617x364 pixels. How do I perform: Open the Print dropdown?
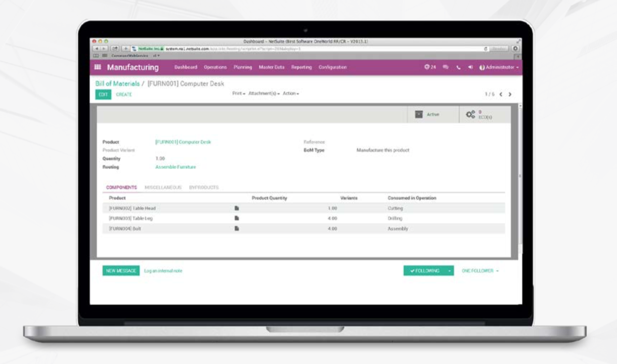coord(239,94)
